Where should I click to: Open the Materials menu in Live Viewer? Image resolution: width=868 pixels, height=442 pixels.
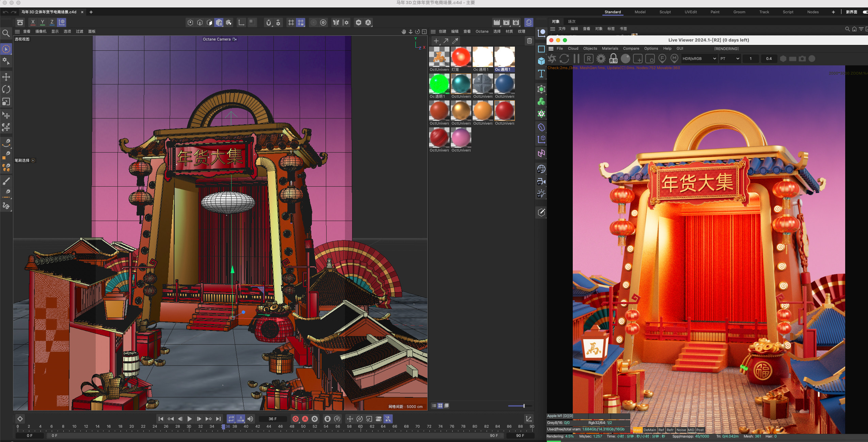coord(610,48)
